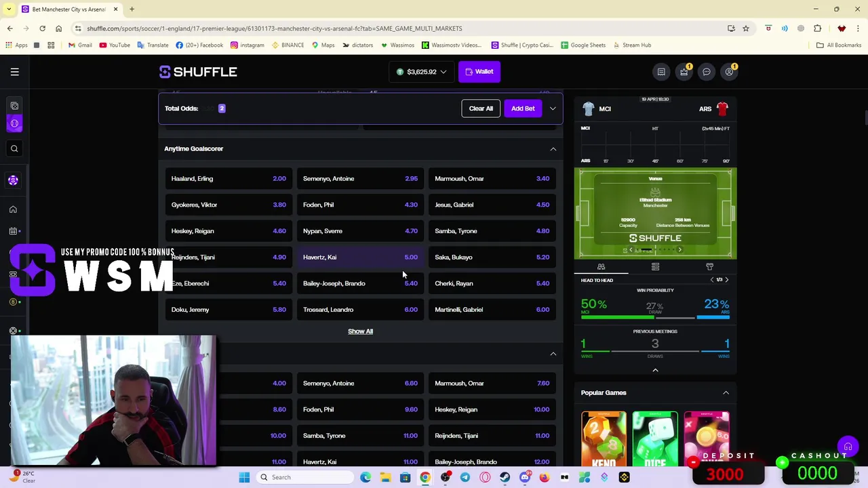Open Chrome from the taskbar
This screenshot has height=488, width=868.
[x=425, y=477]
